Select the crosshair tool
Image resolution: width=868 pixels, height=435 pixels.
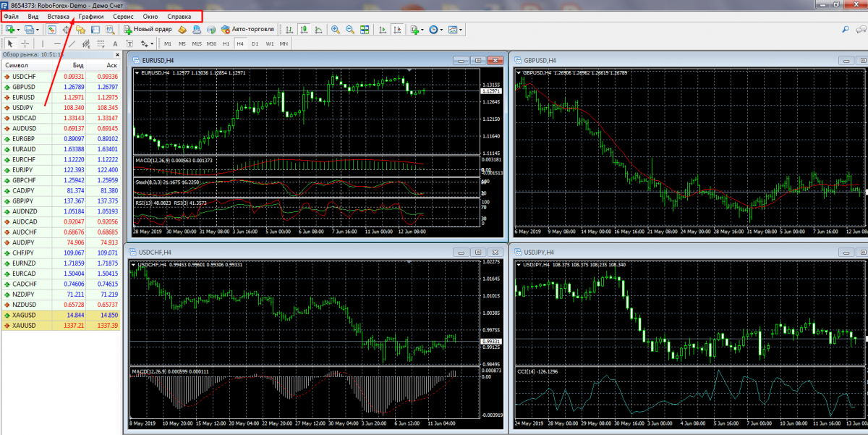[x=25, y=43]
